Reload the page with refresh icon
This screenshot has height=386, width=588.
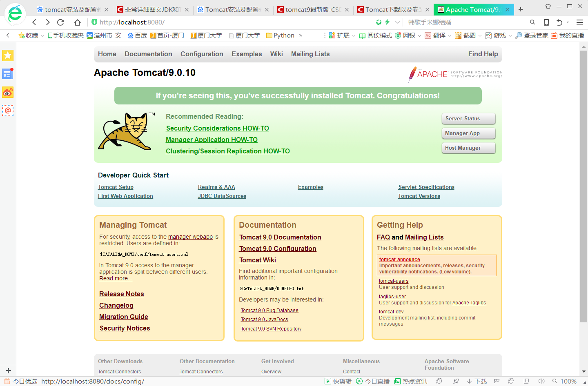61,22
